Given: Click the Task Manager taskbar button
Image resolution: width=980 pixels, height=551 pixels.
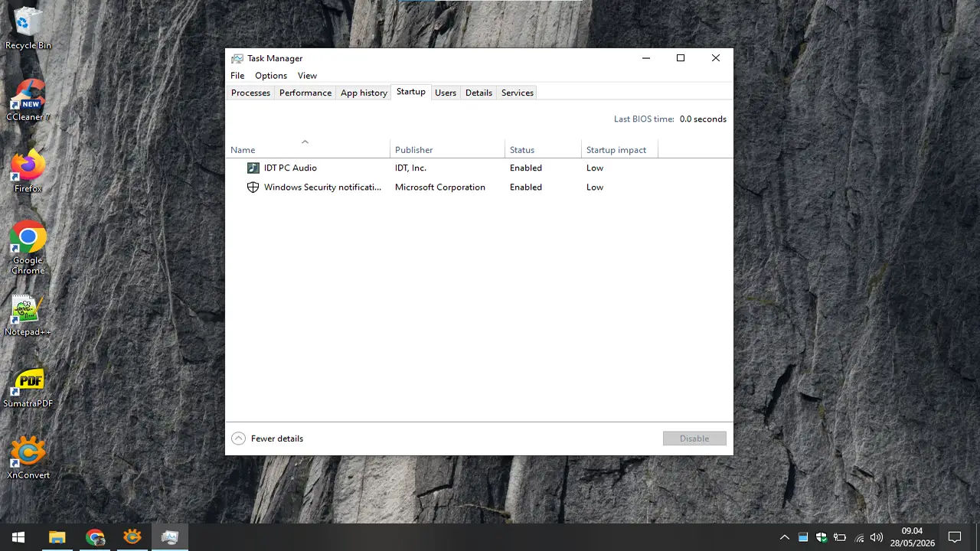Looking at the screenshot, I should (x=170, y=537).
